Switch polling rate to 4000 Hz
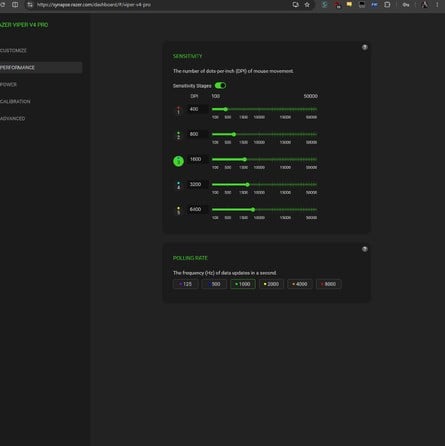The image size is (445, 446). point(300,284)
